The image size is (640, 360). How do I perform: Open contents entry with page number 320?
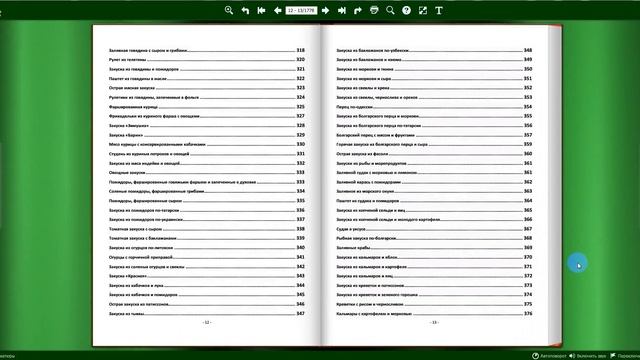(x=207, y=60)
